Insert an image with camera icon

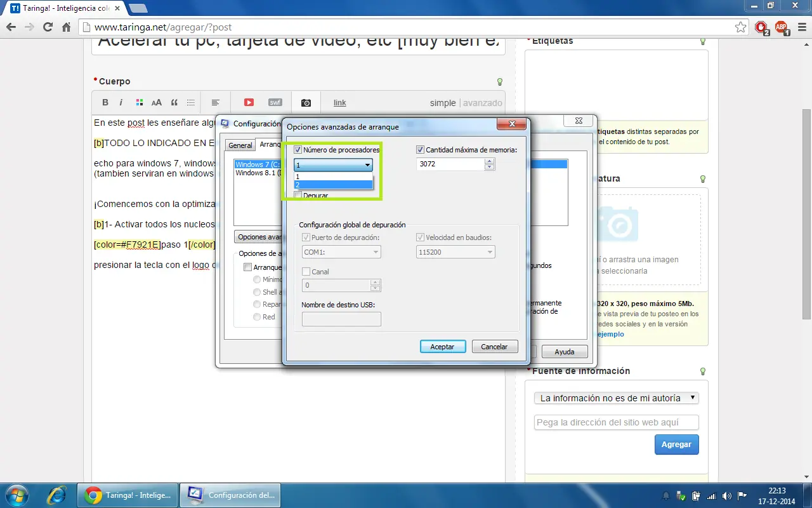pyautogui.click(x=306, y=103)
